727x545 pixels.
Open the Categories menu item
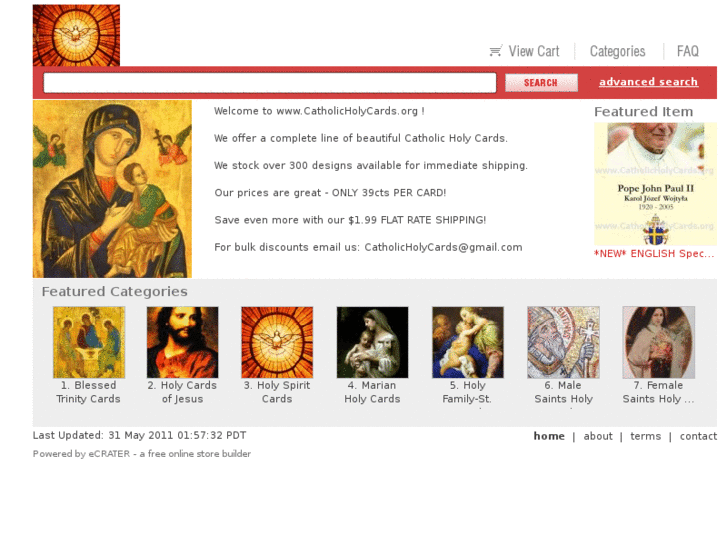tap(618, 51)
